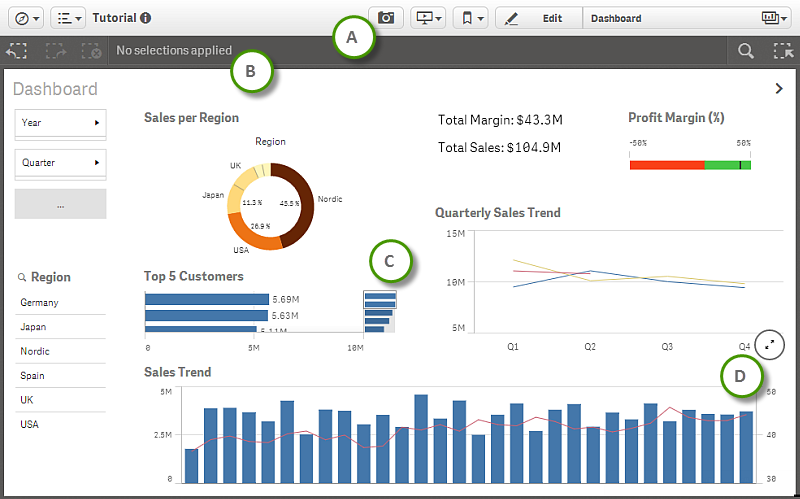The width and height of the screenshot is (800, 499).
Task: Step forward in selections
Action: 54,50
